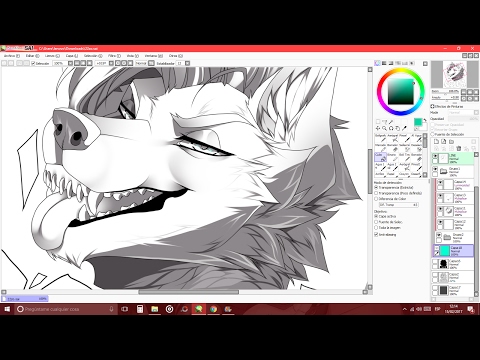480x360 pixels.
Task: Show the RGB slider panel icon
Action: click(384, 63)
